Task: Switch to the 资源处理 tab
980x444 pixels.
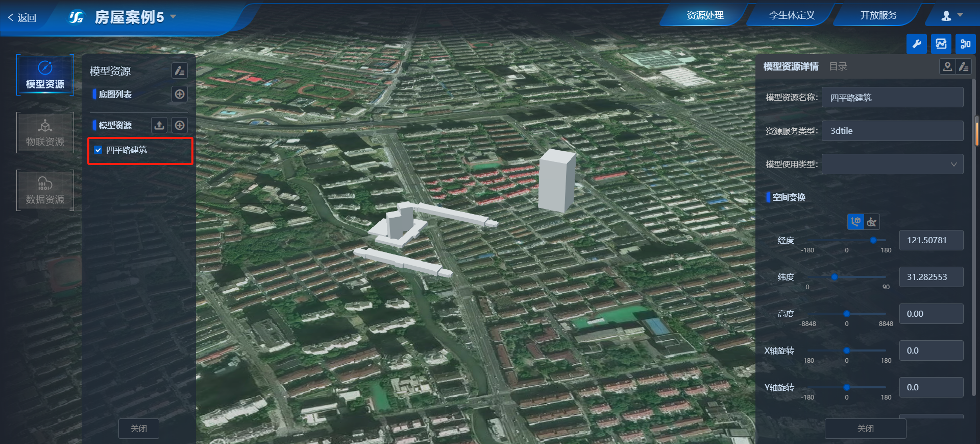Action: click(704, 15)
